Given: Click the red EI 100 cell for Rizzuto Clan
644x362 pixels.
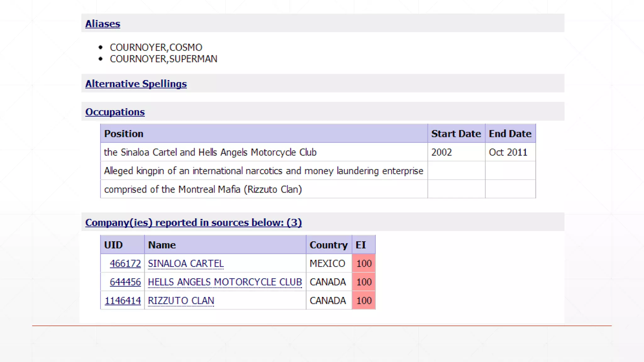Looking at the screenshot, I should 364,301.
